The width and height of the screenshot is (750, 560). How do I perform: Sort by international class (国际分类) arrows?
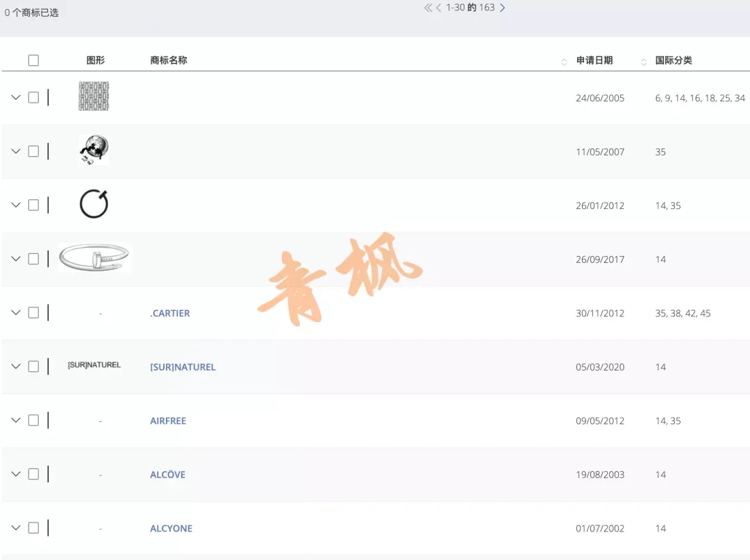point(643,61)
